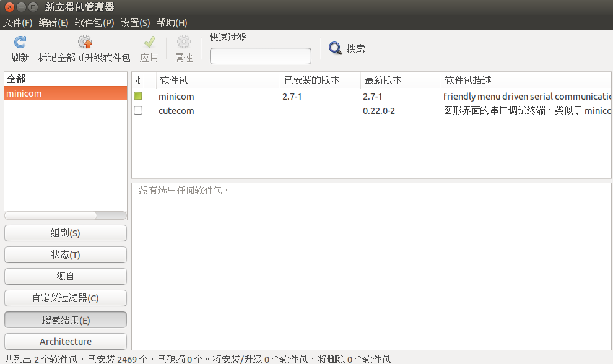Sort by the 软件包 column header
The width and height of the screenshot is (613, 364).
[x=218, y=80]
